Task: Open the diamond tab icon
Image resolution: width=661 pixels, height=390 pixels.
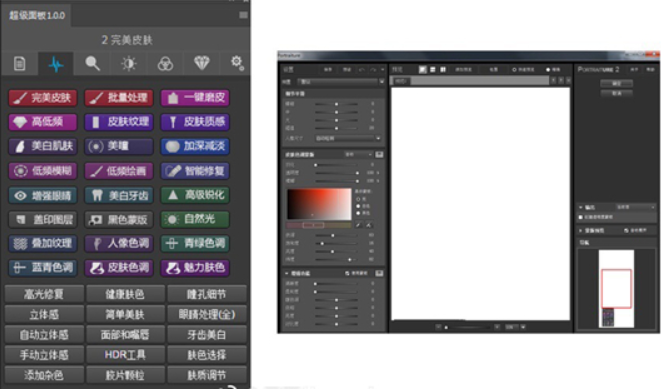Action: pos(202,63)
